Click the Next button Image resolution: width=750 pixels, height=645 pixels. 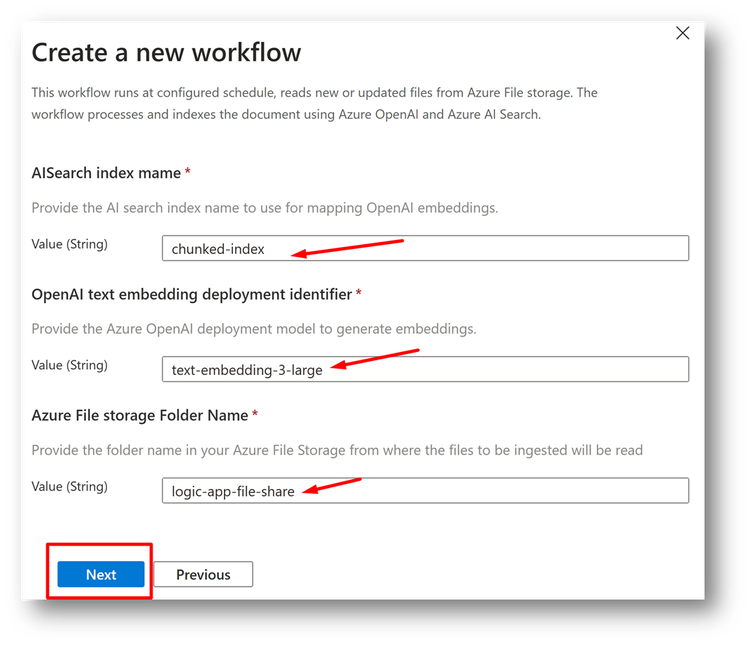coord(101,574)
